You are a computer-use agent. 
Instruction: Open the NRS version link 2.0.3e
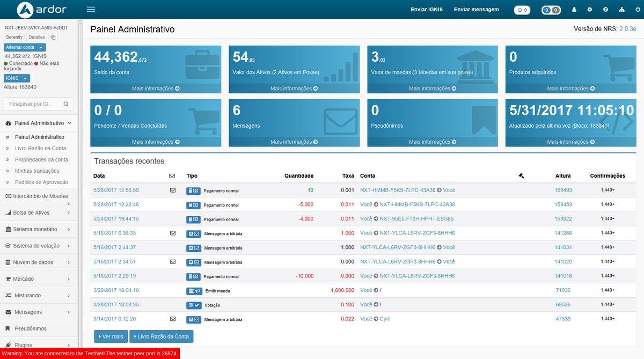(x=628, y=29)
